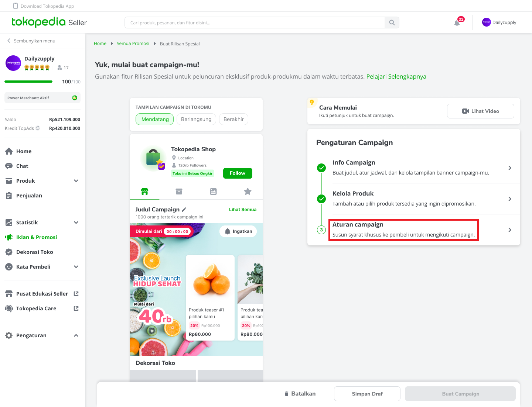
Task: Click the Chat bubble icon in sidebar
Action: 9,166
